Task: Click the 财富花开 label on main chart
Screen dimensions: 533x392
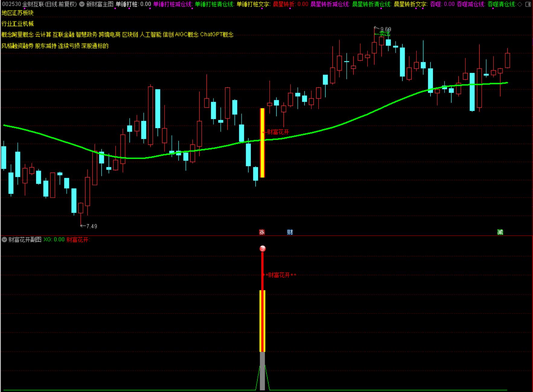Action: click(278, 132)
